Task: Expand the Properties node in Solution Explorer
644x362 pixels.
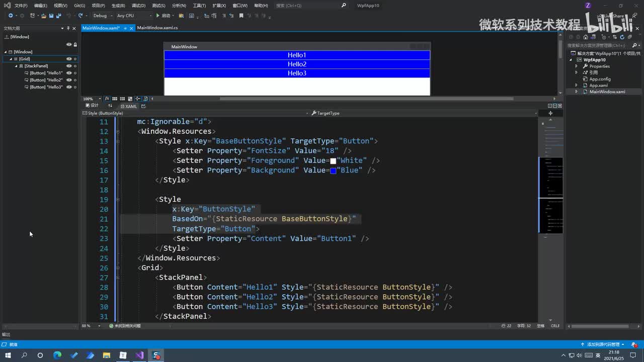Action: pos(577,66)
